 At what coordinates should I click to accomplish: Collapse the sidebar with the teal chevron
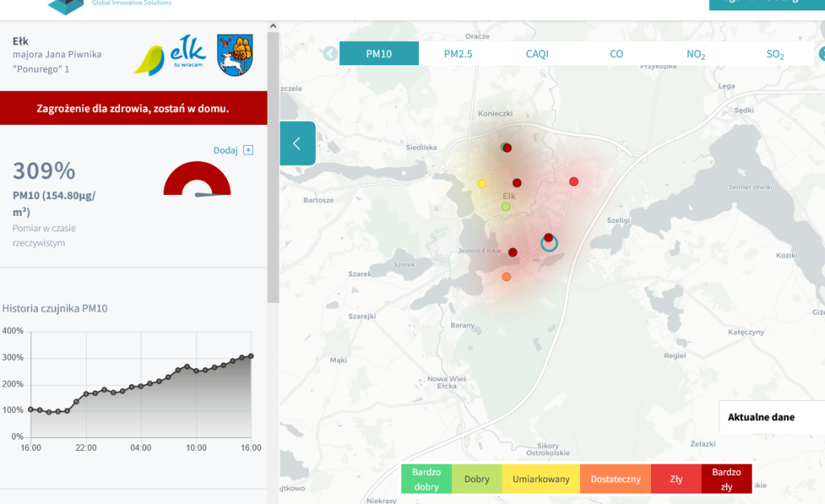(297, 143)
